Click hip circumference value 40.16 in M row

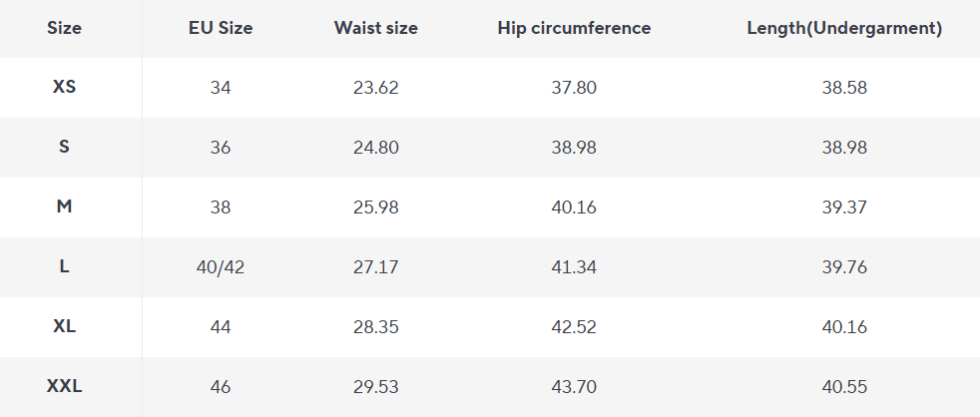[574, 207]
